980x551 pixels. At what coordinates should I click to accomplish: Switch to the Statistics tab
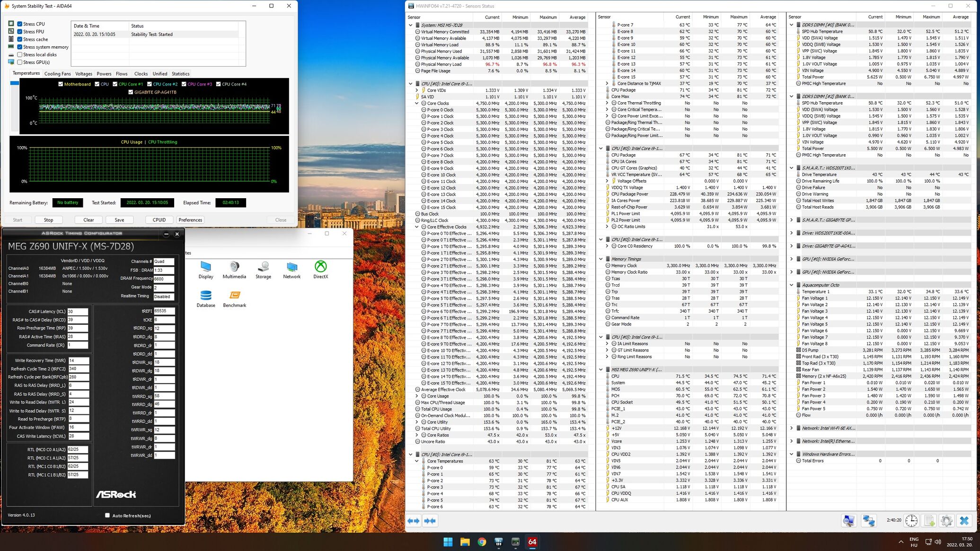click(180, 74)
